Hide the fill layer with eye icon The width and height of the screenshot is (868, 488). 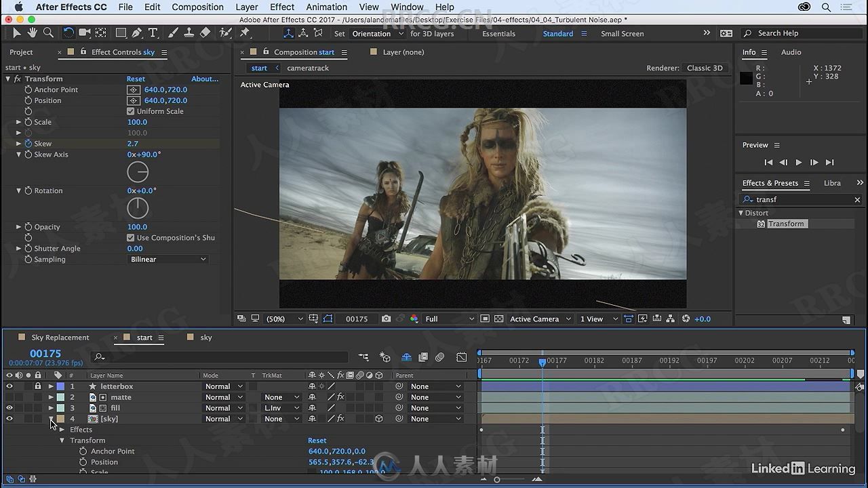tap(9, 408)
